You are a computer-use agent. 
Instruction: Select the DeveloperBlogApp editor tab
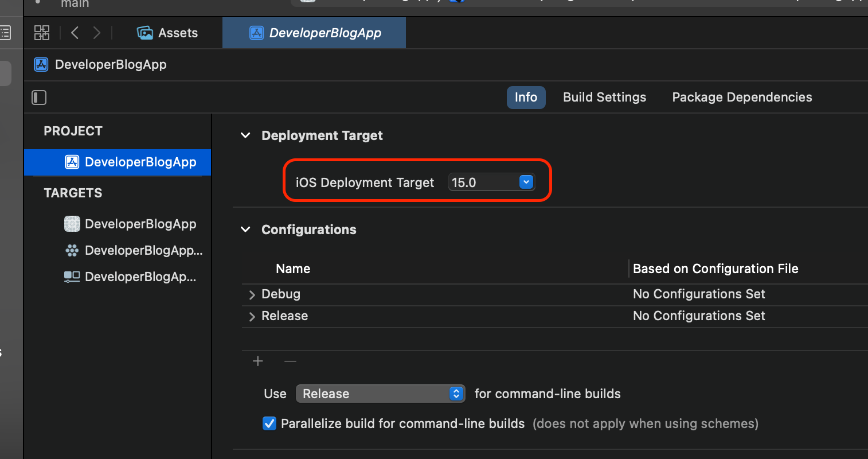tap(314, 33)
